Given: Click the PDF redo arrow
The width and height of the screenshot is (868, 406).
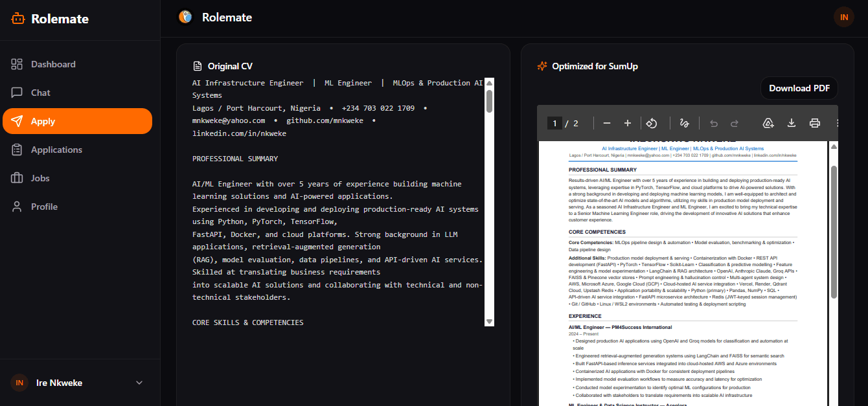Looking at the screenshot, I should point(735,123).
